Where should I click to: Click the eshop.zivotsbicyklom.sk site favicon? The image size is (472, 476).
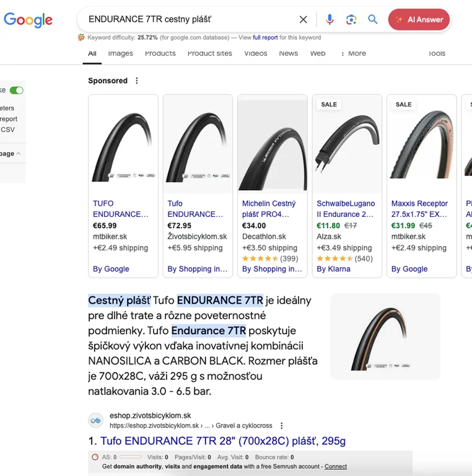[96, 420]
